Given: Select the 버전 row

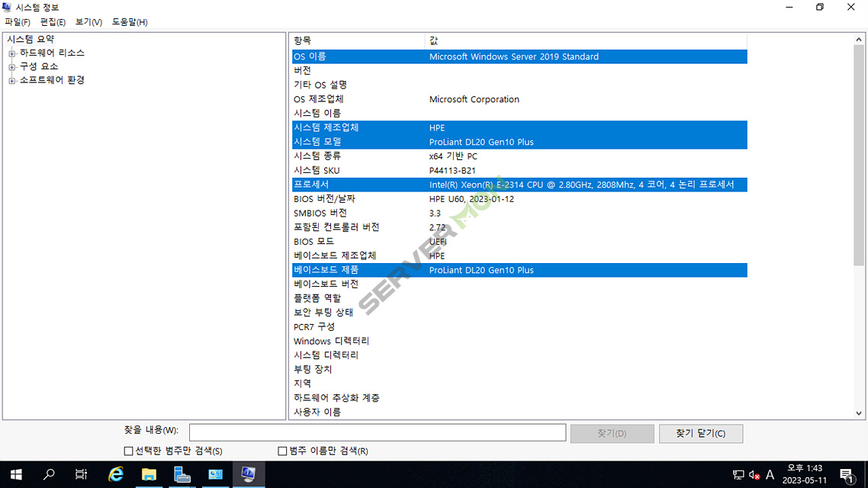Looking at the screenshot, I should tap(519, 71).
